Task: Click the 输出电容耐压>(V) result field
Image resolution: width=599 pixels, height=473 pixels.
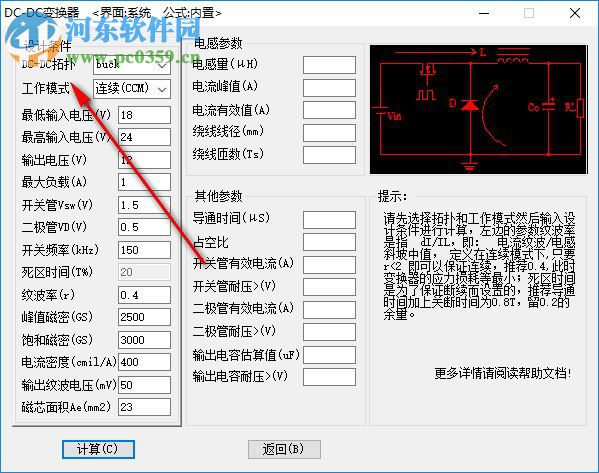Action: click(329, 377)
